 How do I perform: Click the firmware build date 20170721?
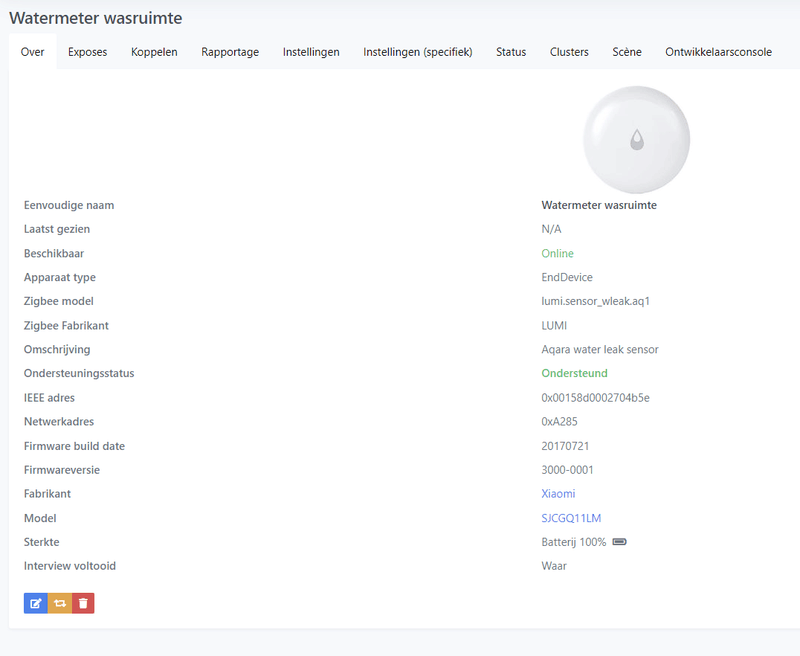pyautogui.click(x=565, y=446)
